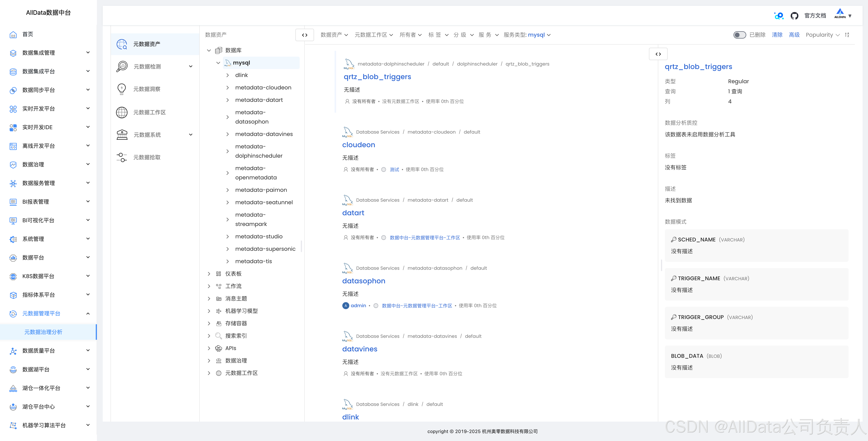
Task: Open the 分级 filter dropdown
Action: coord(464,35)
